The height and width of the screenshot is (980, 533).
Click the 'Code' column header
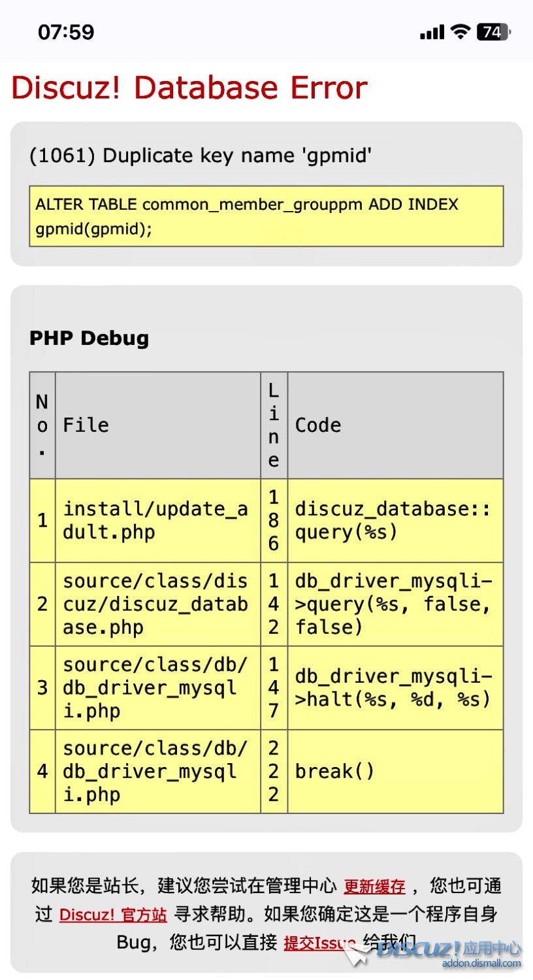(396, 425)
